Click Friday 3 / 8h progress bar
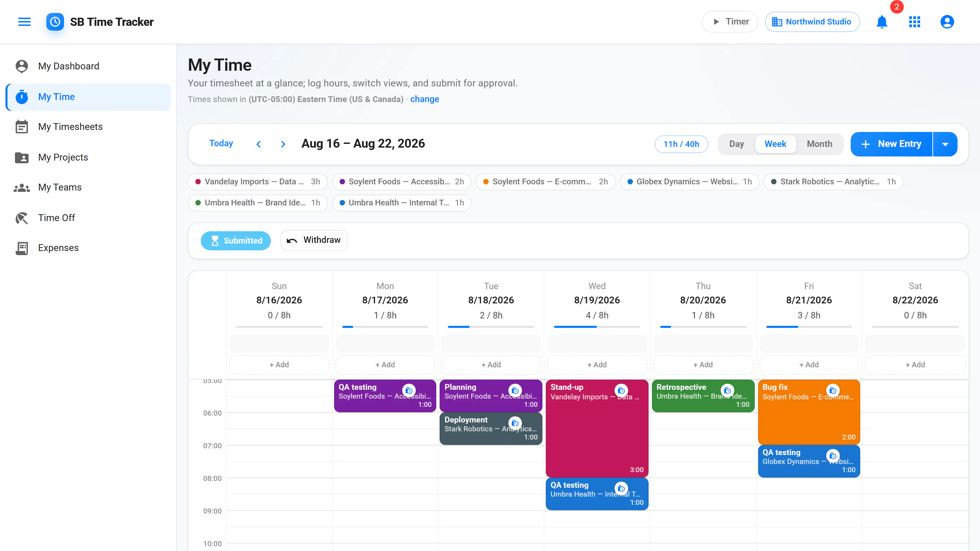Image resolution: width=980 pixels, height=551 pixels. [809, 327]
